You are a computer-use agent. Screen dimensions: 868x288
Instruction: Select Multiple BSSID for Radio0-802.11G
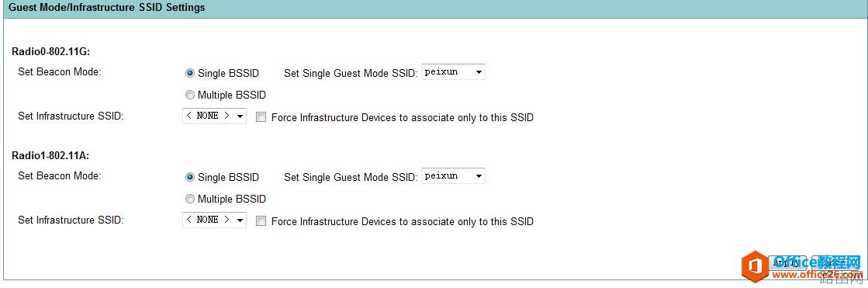(x=190, y=95)
